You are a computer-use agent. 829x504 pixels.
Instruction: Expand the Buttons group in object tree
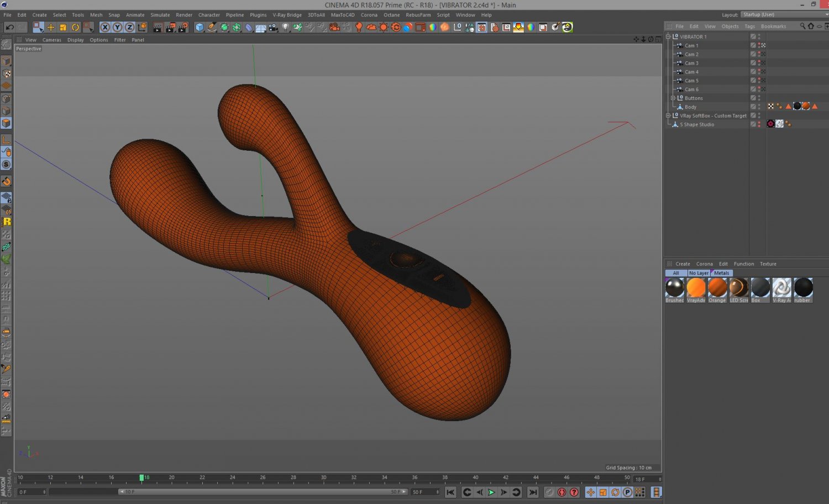click(x=673, y=98)
